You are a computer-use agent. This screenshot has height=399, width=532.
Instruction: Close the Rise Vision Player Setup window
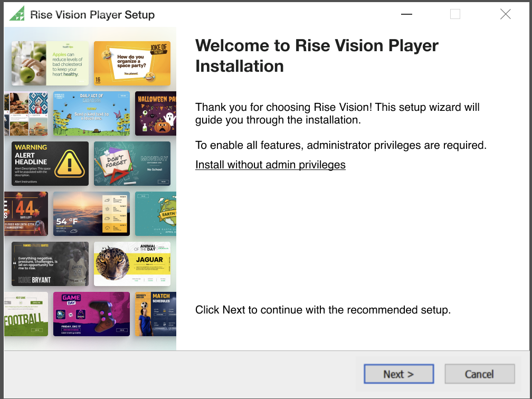tap(505, 14)
